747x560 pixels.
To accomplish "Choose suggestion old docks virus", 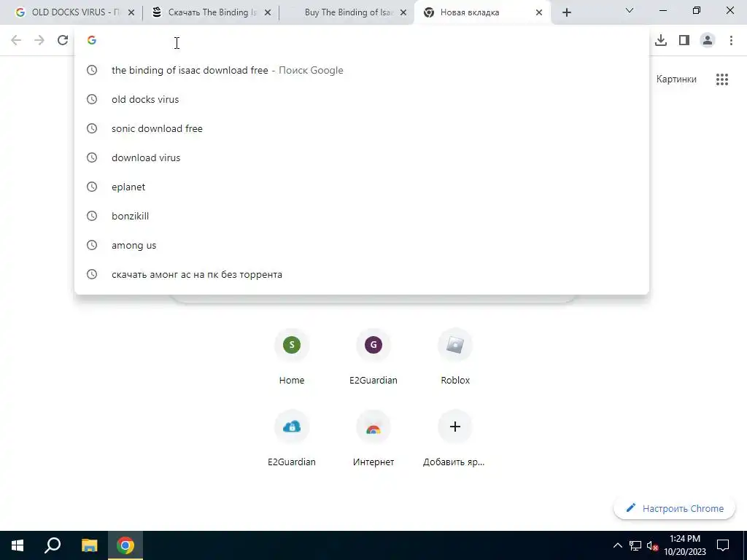I will pyautogui.click(x=362, y=99).
